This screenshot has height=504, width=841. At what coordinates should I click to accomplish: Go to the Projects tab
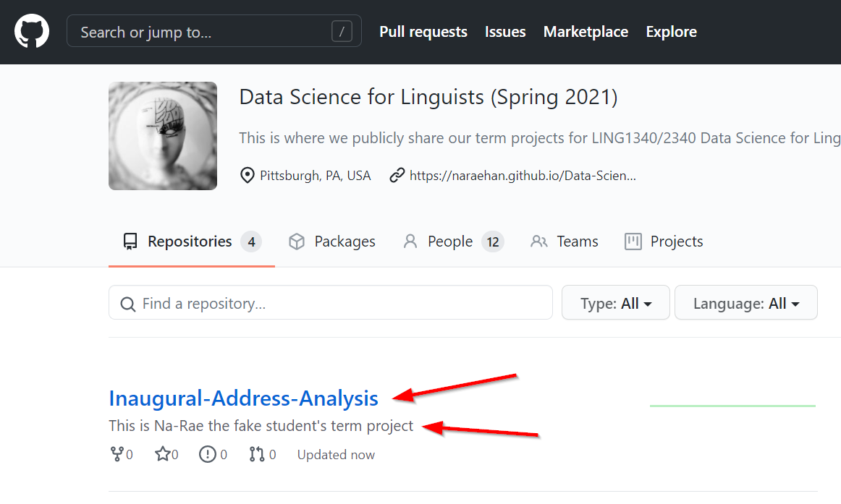(x=664, y=242)
